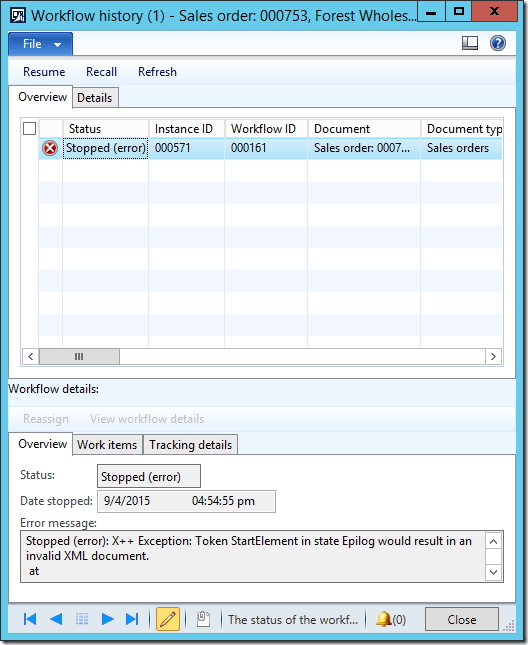Open the Tracking details tab
This screenshot has height=645, width=528.
tap(190, 445)
